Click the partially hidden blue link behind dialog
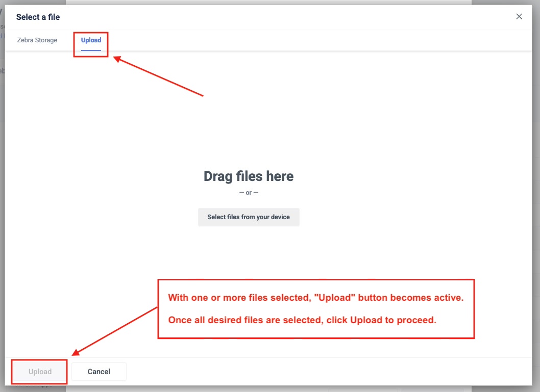The height and width of the screenshot is (392, 540). click(2, 36)
